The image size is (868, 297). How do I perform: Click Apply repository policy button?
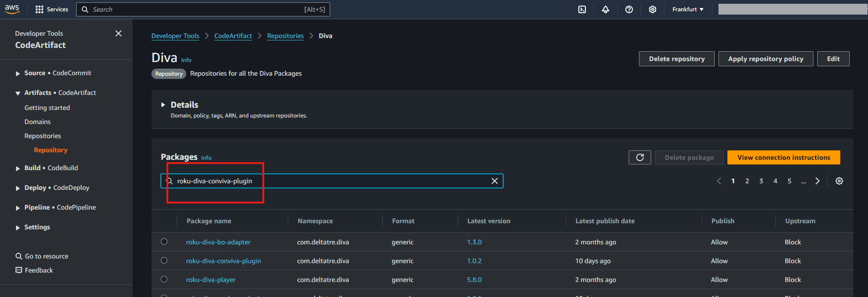765,59
